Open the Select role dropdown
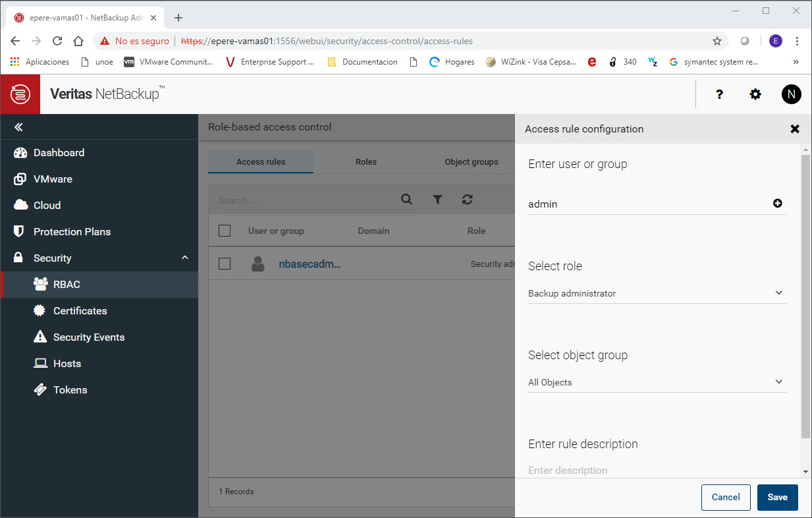 [657, 293]
